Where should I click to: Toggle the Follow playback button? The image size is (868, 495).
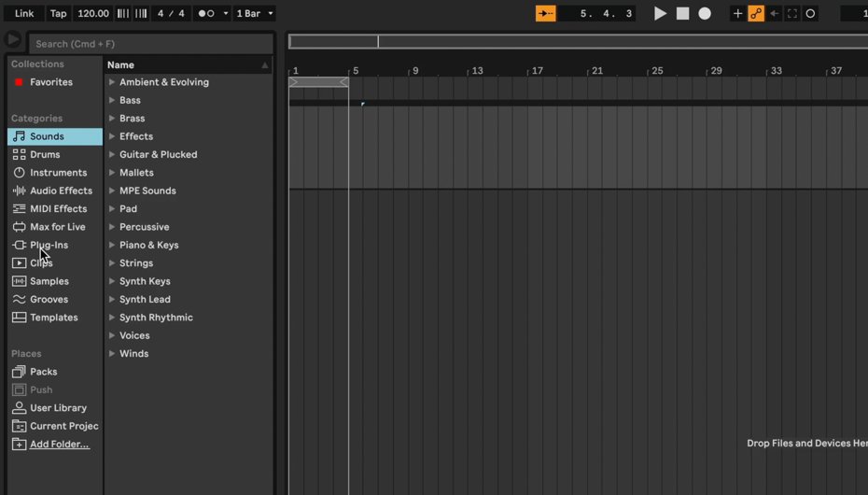[545, 13]
